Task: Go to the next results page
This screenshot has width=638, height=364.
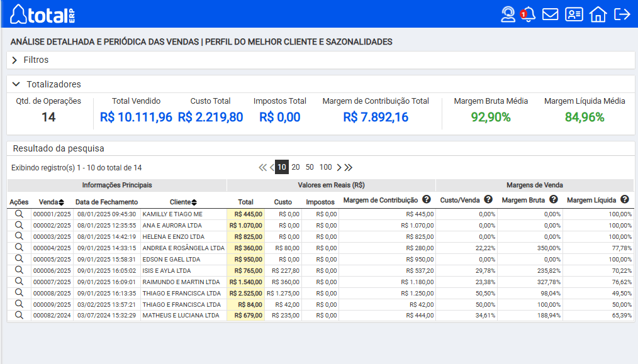Action: (339, 167)
